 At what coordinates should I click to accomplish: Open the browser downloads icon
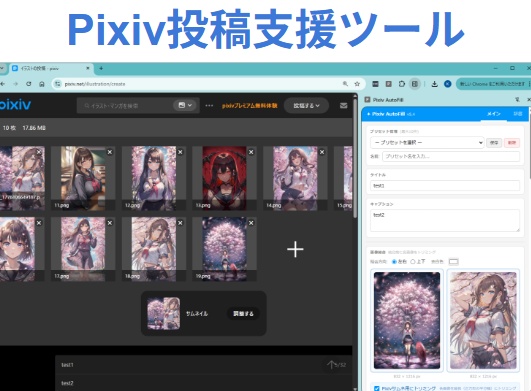point(434,84)
